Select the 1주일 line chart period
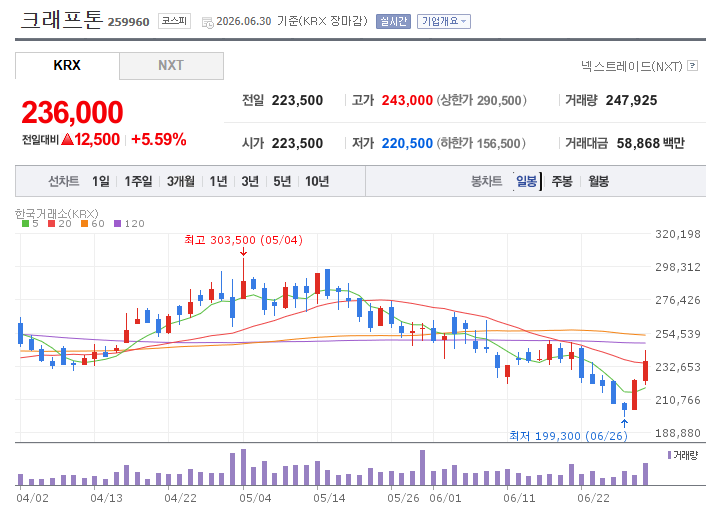This screenshot has height=512, width=706. click(138, 181)
